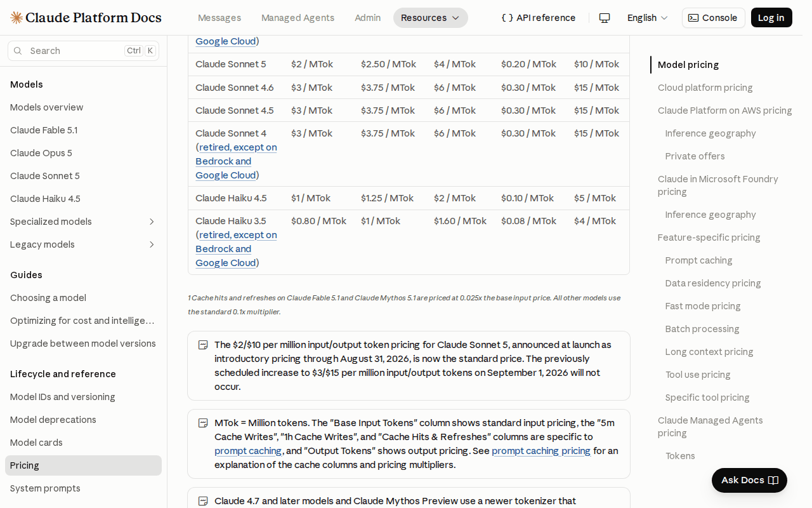Jump to Claude in Microsoft Foundry pricing

(718, 185)
